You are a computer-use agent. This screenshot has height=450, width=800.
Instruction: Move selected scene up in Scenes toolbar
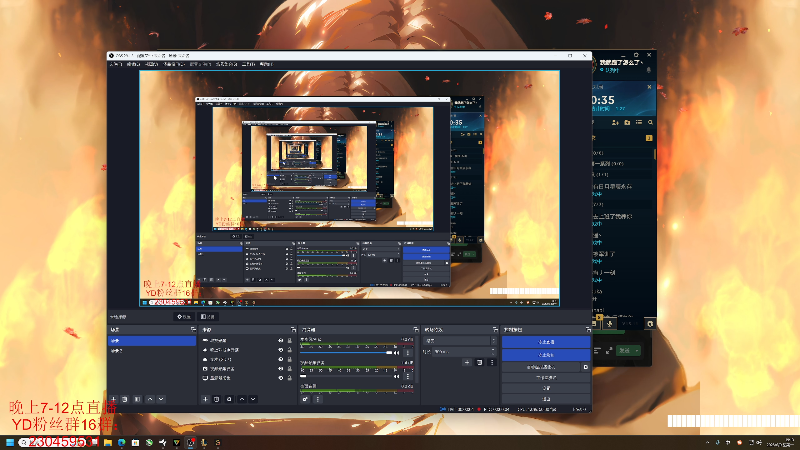(x=150, y=399)
